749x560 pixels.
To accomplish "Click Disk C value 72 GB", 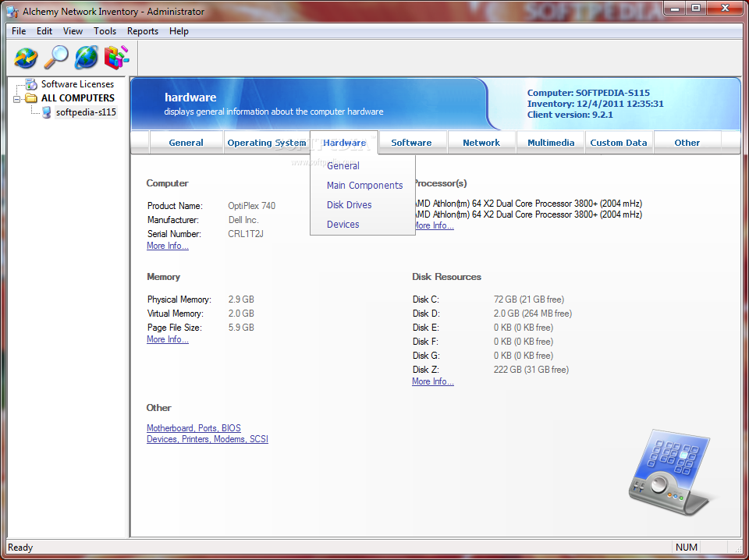I will (x=529, y=299).
